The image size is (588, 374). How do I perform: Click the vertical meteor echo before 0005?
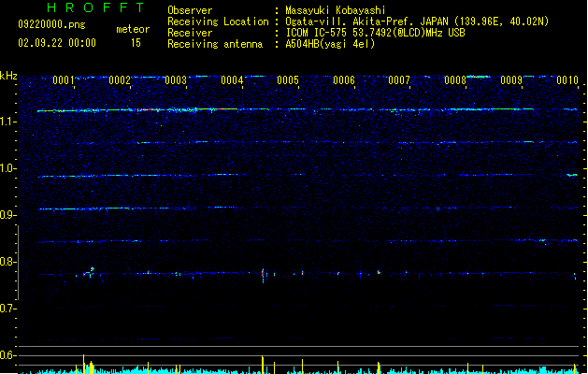263,275
